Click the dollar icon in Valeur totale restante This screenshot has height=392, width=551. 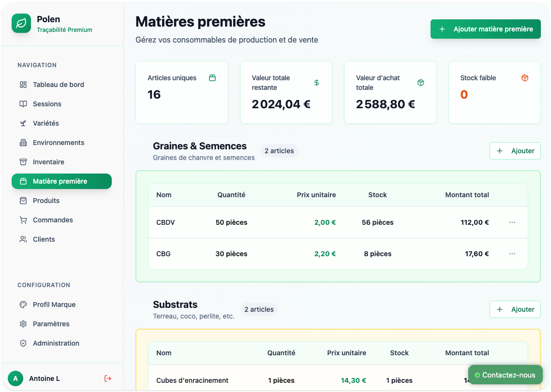316,83
